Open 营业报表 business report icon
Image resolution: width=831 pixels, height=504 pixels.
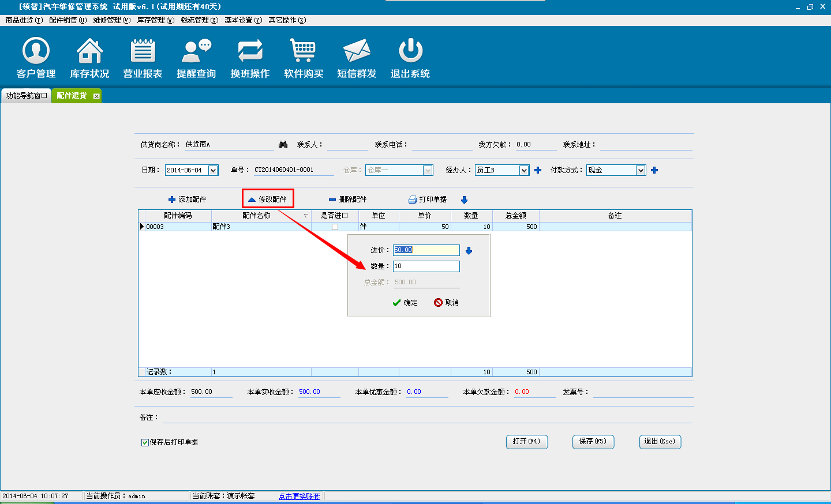143,51
